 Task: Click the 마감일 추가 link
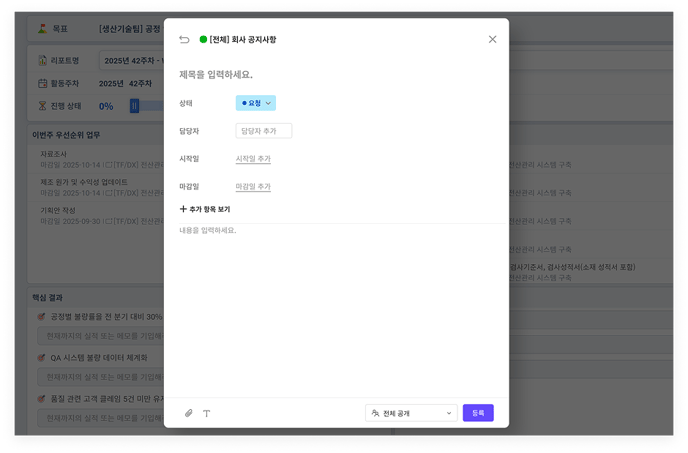tap(253, 187)
